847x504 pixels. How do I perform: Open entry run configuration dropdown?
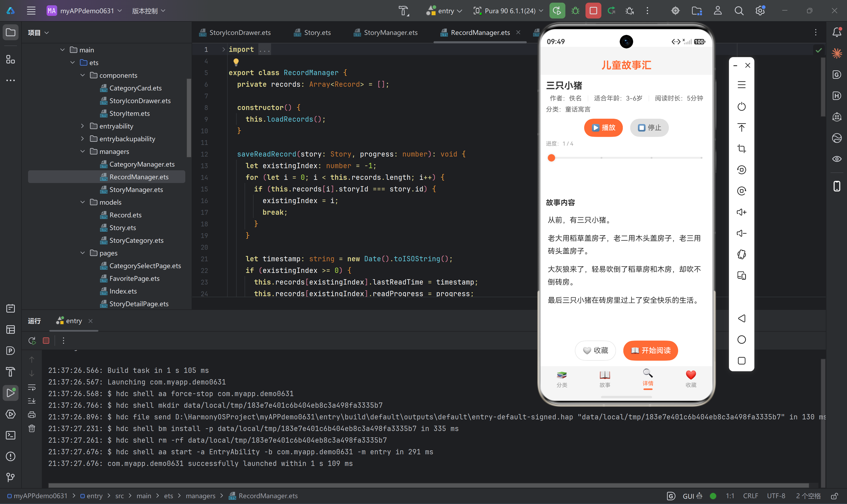coord(445,11)
